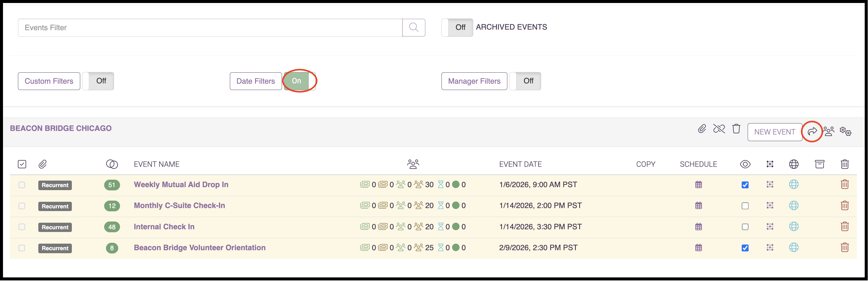Open the Beacon Bridge Volunteer Orientation event

[199, 248]
